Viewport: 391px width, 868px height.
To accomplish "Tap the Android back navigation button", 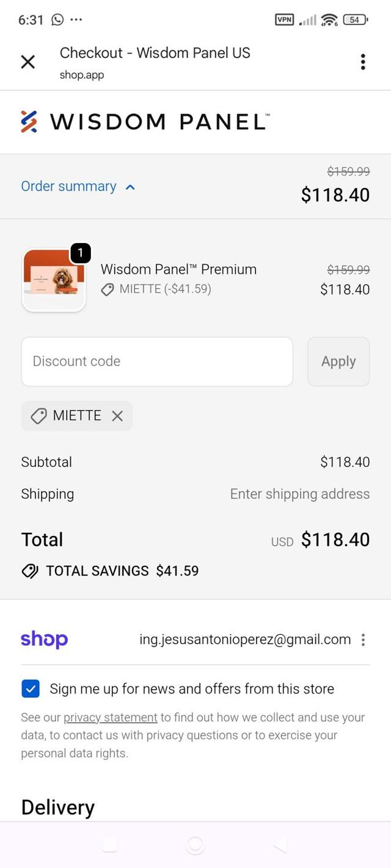I will (280, 845).
